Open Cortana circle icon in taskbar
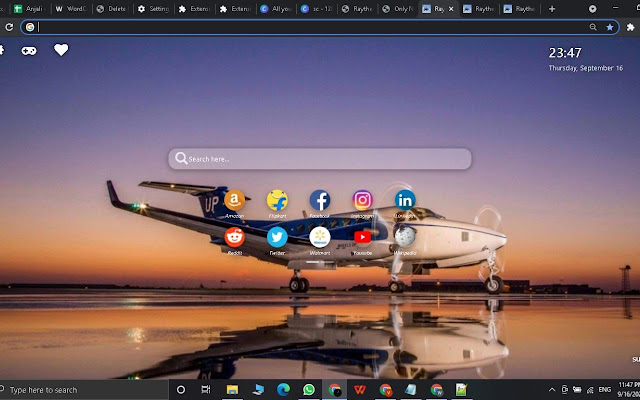 click(x=181, y=390)
